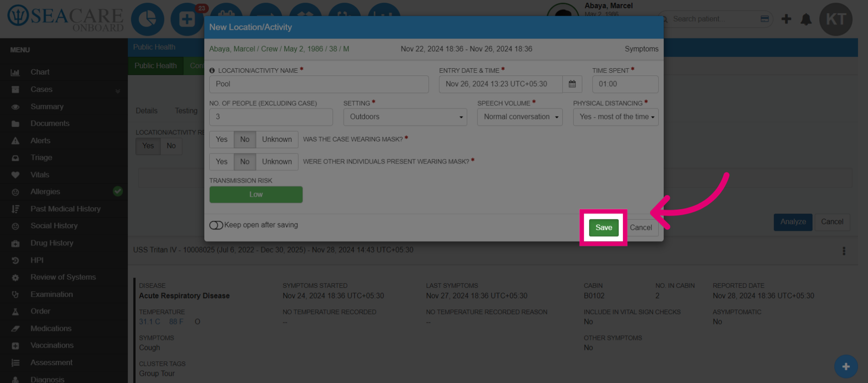
Task: Click the Order flask icon in sidebar
Action: click(15, 312)
